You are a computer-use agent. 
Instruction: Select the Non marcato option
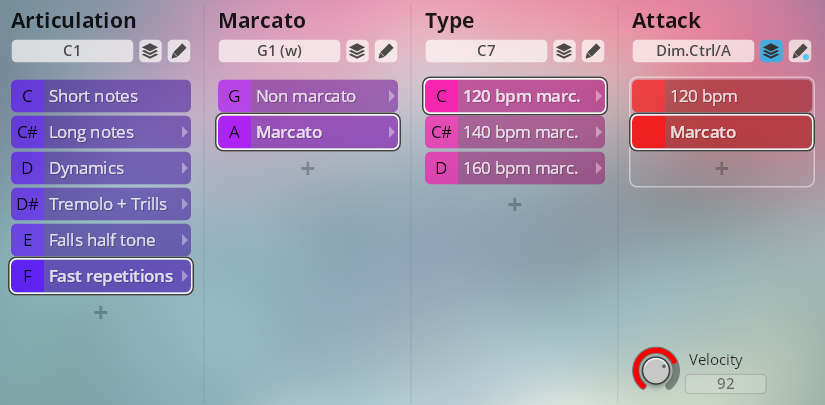pos(307,96)
